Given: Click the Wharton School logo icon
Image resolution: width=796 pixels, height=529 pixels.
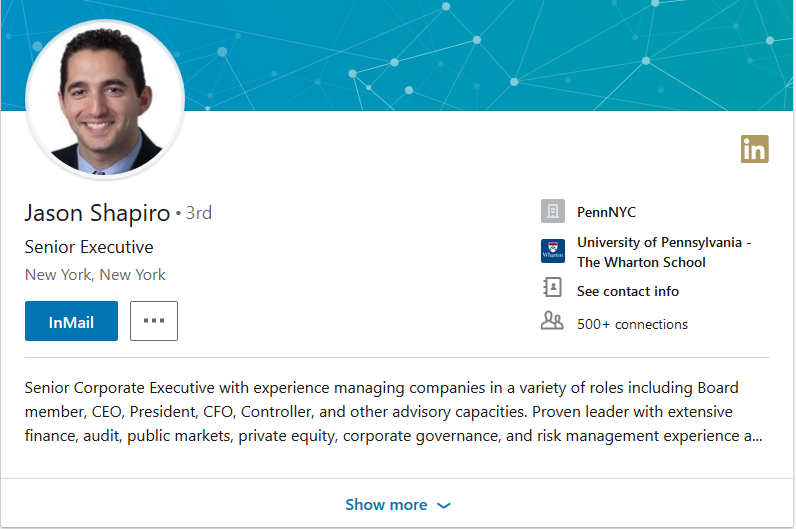Looking at the screenshot, I should coord(553,251).
